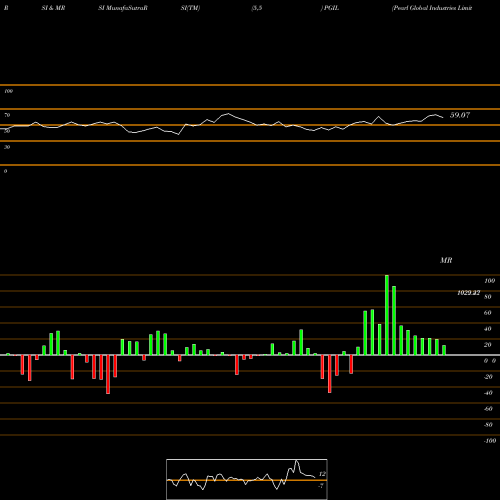500x500 pixels.
Task: Click the 1029.22 value label
Action: [469, 293]
